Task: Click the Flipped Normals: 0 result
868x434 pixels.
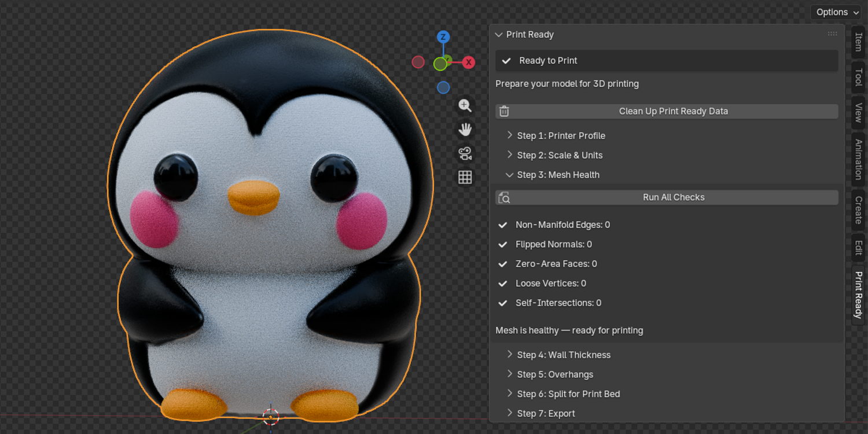Action: tap(554, 244)
